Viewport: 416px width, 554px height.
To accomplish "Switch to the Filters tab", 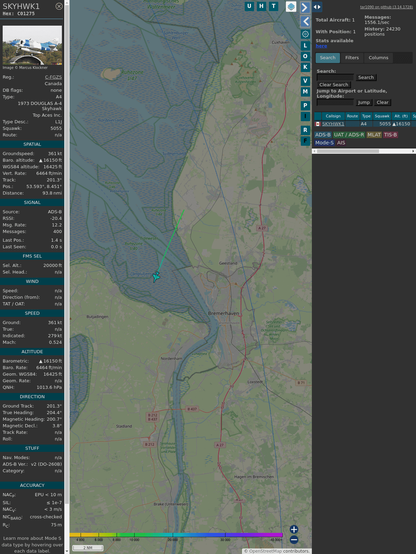I will pyautogui.click(x=352, y=58).
